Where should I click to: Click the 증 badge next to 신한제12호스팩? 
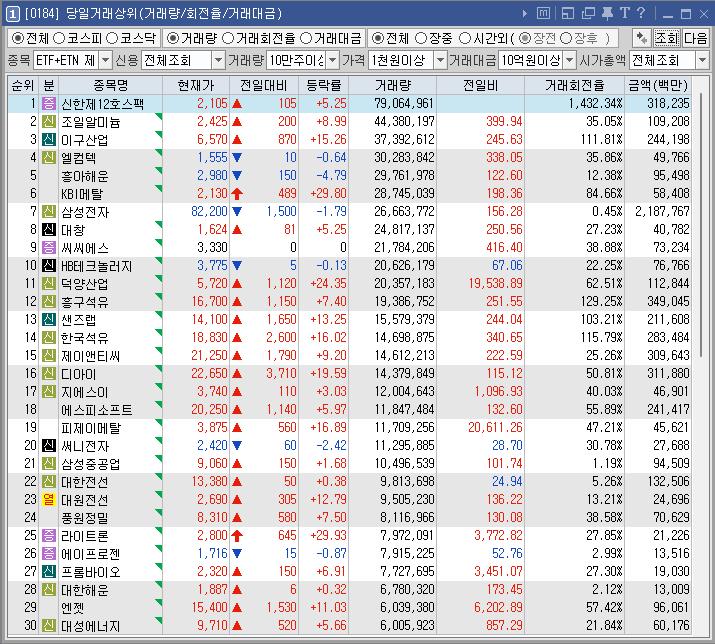pyautogui.click(x=49, y=104)
